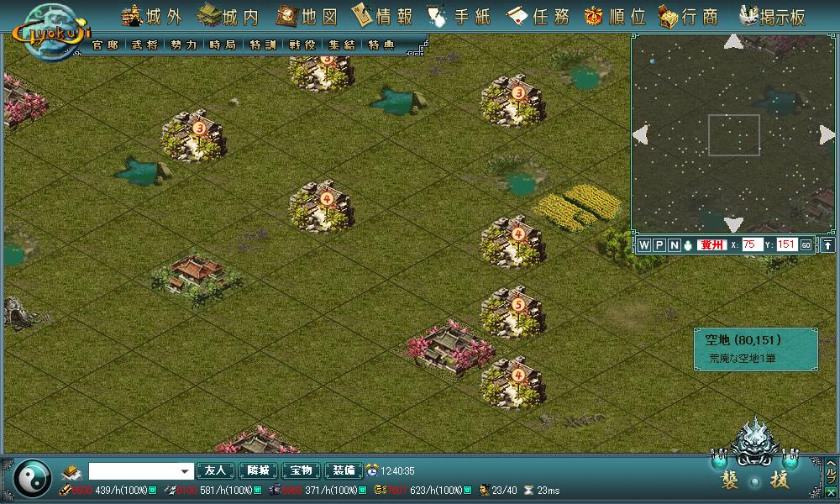Focus the X coordinate field
The width and height of the screenshot is (840, 504).
752,244
